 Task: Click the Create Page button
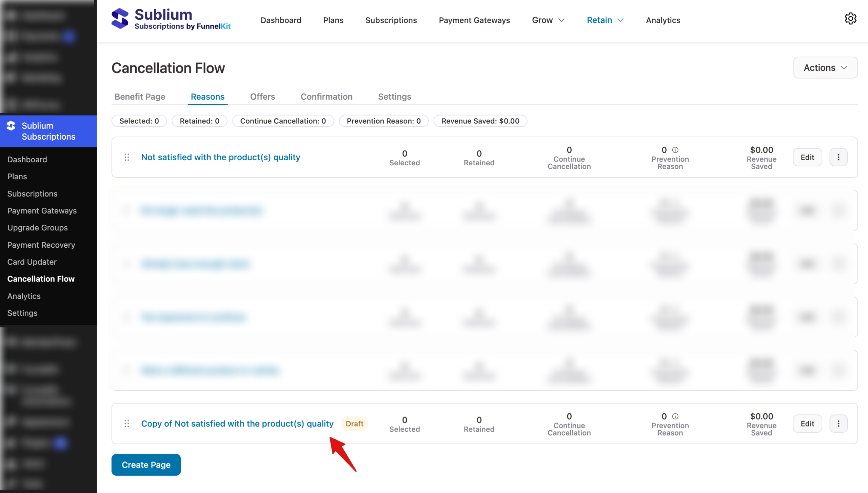[146, 465]
